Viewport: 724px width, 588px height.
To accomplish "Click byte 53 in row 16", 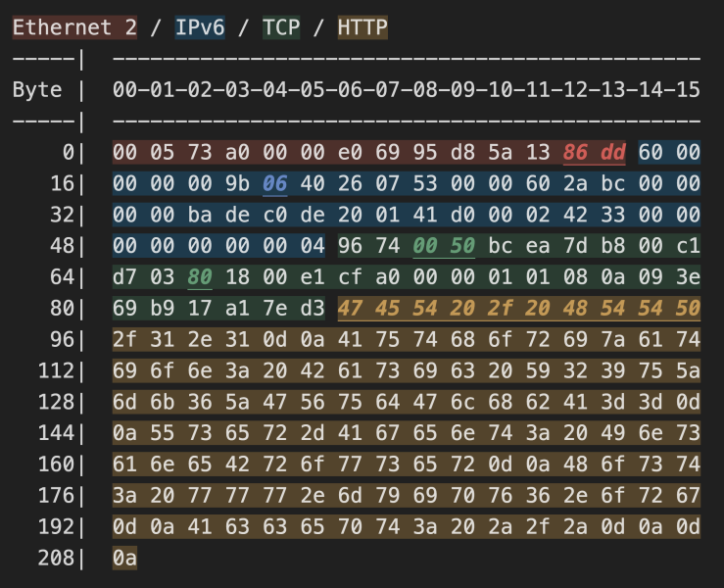I will tap(425, 183).
